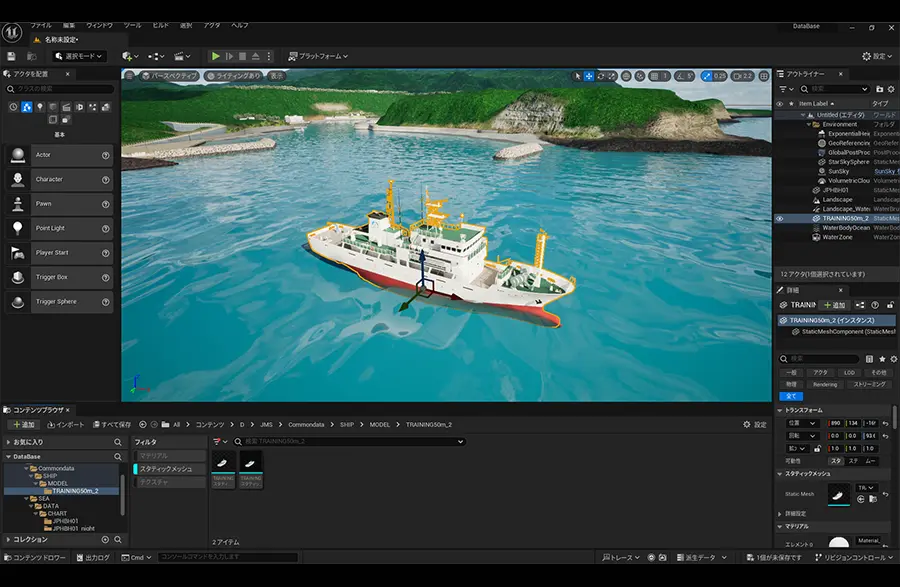Toggle visibility eye for TRAINING50m_2
This screenshot has height=587, width=900.
click(780, 218)
